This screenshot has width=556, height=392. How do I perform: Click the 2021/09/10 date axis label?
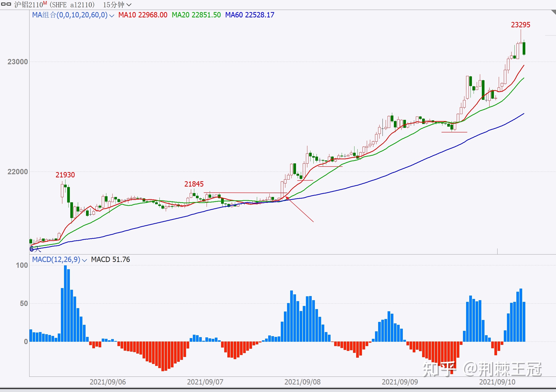(497, 382)
